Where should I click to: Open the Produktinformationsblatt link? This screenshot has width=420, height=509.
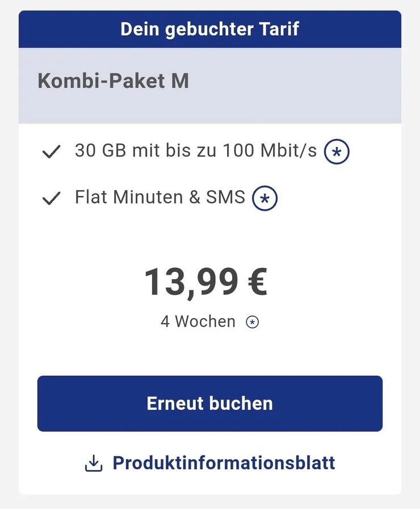(x=224, y=463)
